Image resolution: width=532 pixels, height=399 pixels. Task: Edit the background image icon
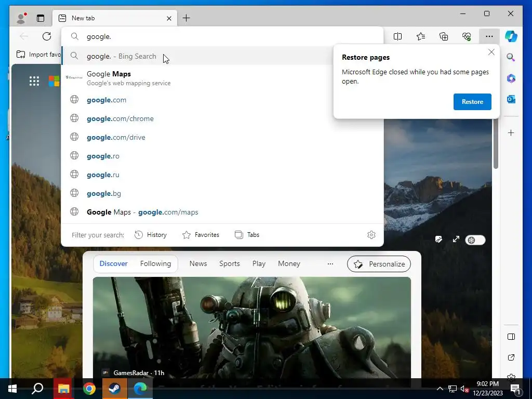(438, 240)
